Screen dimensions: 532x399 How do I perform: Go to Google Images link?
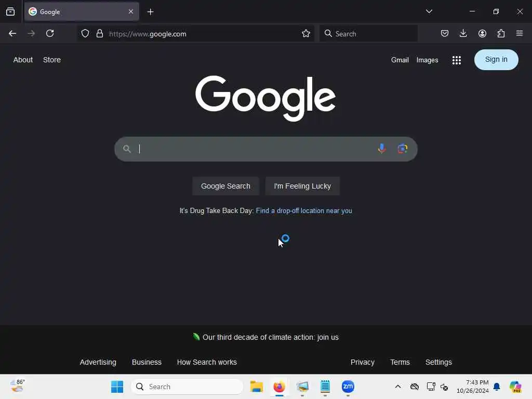click(427, 60)
